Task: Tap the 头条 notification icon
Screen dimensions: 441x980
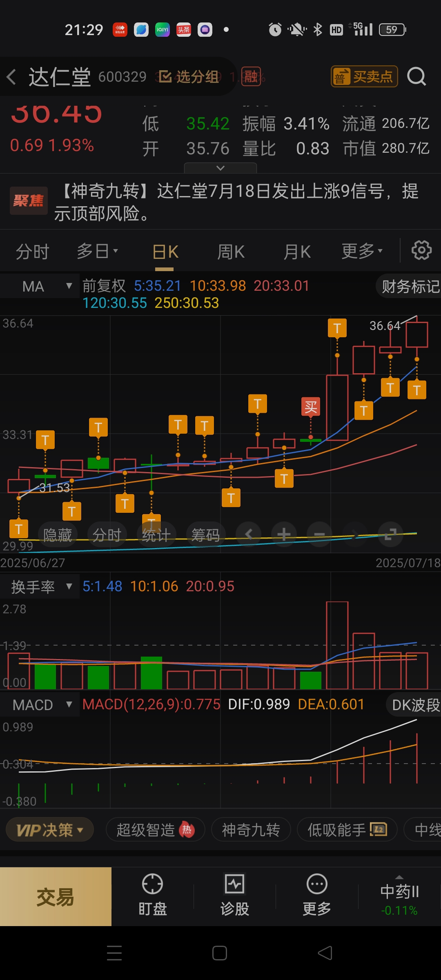Action: point(184,29)
